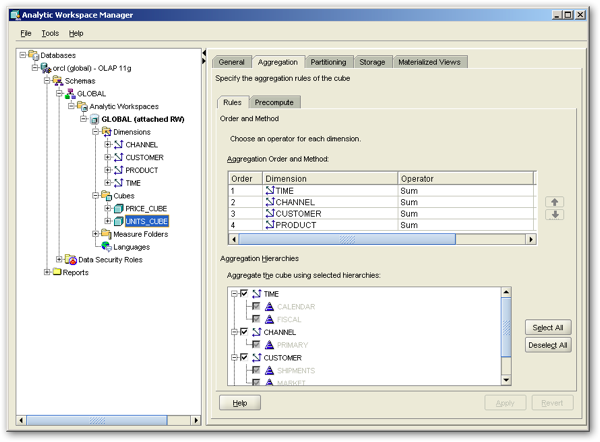The height and width of the screenshot is (442, 600).
Task: Toggle the PRIMARY hierarchy checkbox
Action: click(256, 344)
